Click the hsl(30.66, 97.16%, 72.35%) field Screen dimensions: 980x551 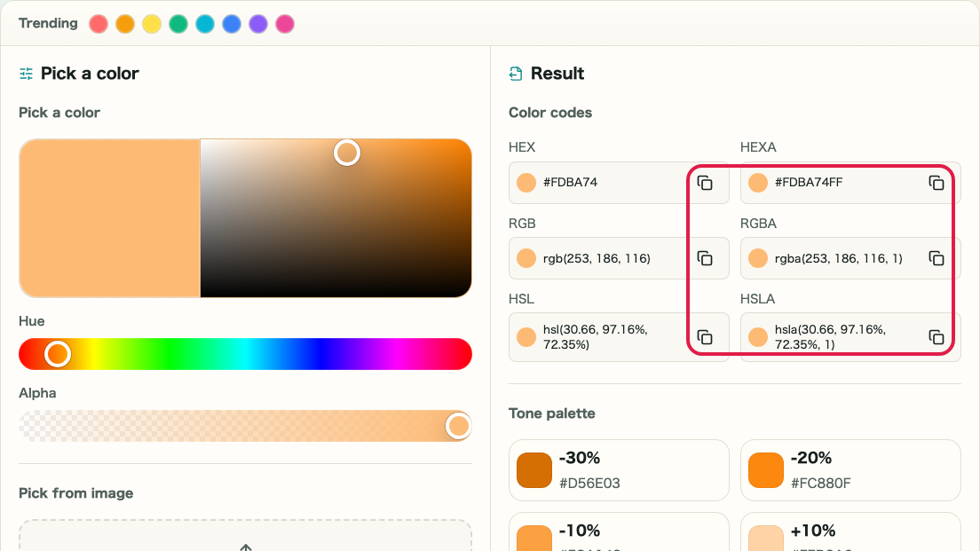click(x=619, y=337)
